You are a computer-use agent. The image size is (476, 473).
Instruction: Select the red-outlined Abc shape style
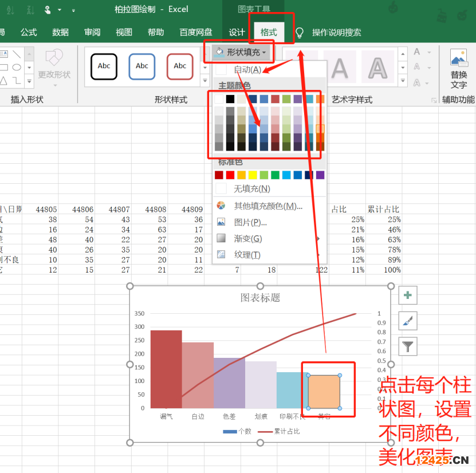pyautogui.click(x=180, y=66)
